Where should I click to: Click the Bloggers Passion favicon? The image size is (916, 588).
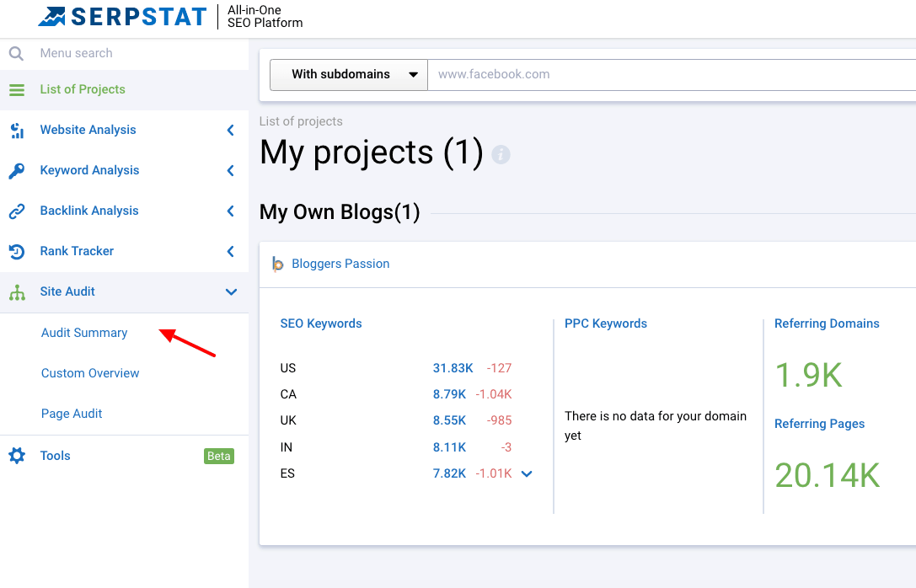click(x=277, y=264)
